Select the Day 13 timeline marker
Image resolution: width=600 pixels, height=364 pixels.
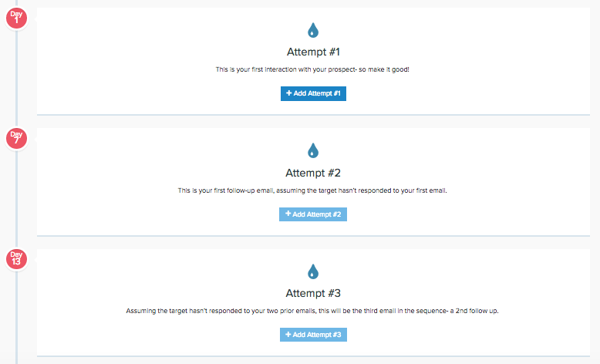pyautogui.click(x=16, y=259)
